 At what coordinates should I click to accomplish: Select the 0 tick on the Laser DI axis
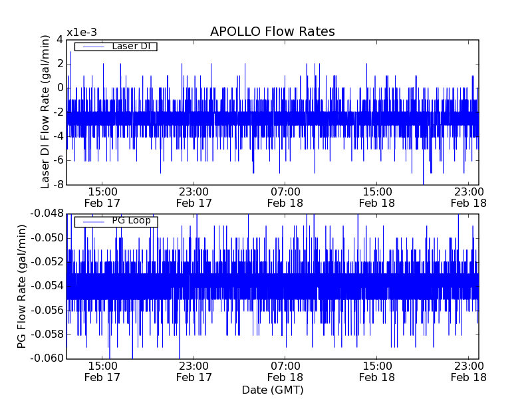(x=59, y=88)
